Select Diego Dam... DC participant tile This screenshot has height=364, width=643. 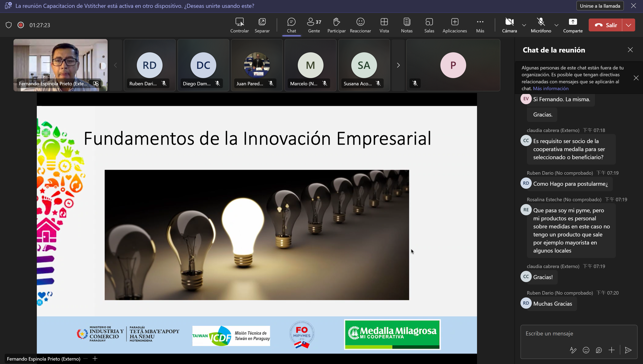click(x=203, y=65)
